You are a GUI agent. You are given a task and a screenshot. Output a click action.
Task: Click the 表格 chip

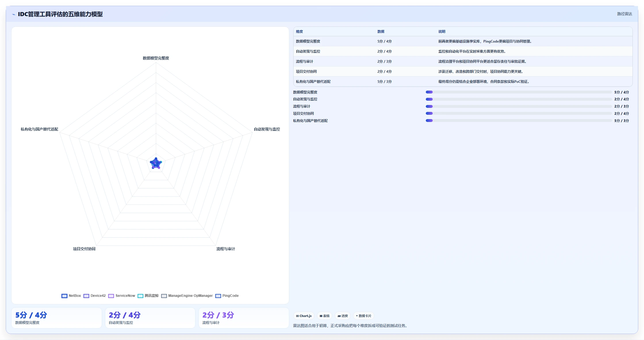(325, 316)
